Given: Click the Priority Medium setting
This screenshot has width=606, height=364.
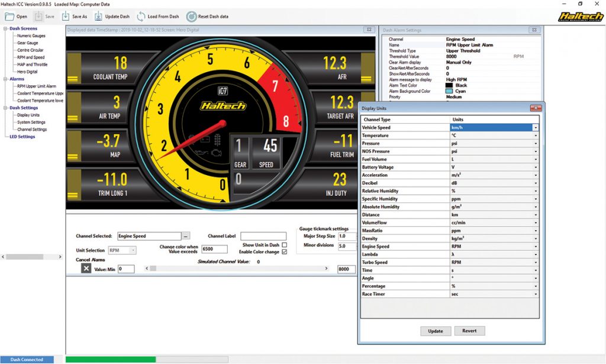Looking at the screenshot, I should (x=454, y=97).
